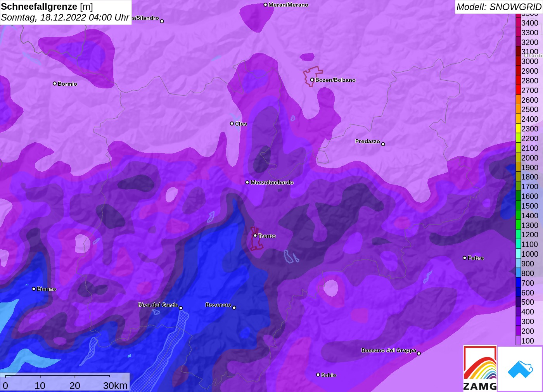Click the Meran/Merano city marker dot

pos(265,5)
